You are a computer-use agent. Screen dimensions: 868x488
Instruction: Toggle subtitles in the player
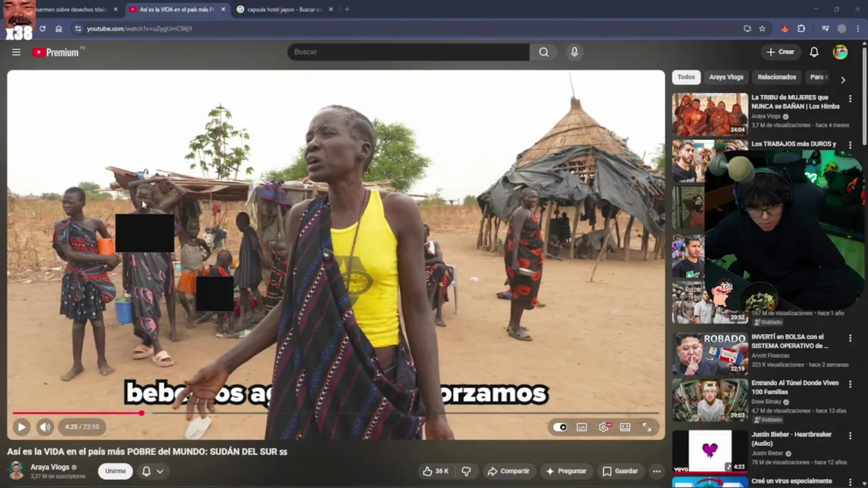click(582, 427)
